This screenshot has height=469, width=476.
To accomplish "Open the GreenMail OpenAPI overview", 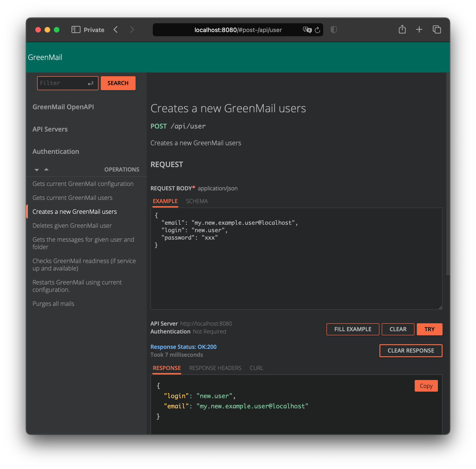I will [x=63, y=107].
